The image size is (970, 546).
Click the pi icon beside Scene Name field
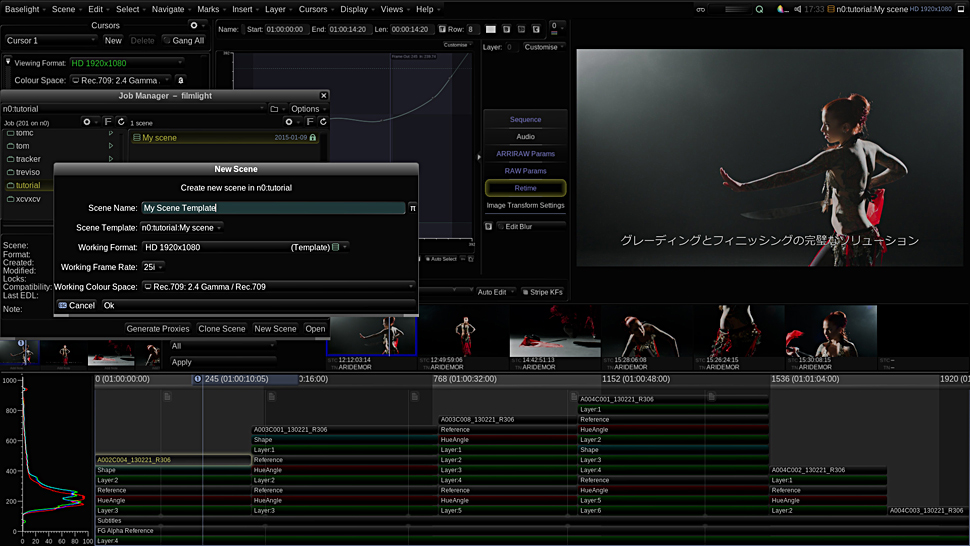412,208
